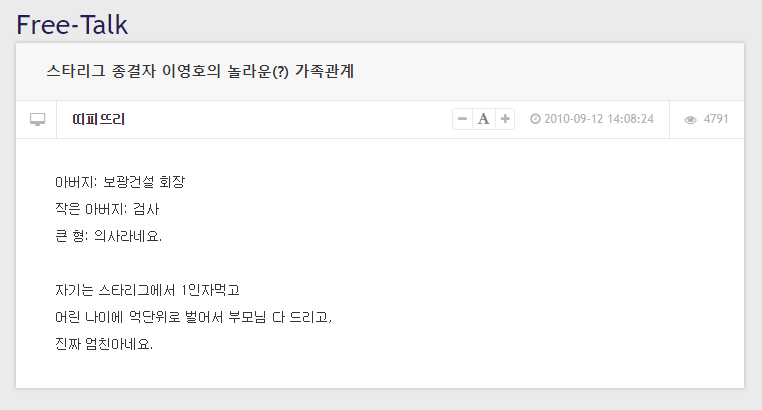Click the line starting with 어린 나이에 억단위로
The height and width of the screenshot is (410, 762).
coord(193,317)
